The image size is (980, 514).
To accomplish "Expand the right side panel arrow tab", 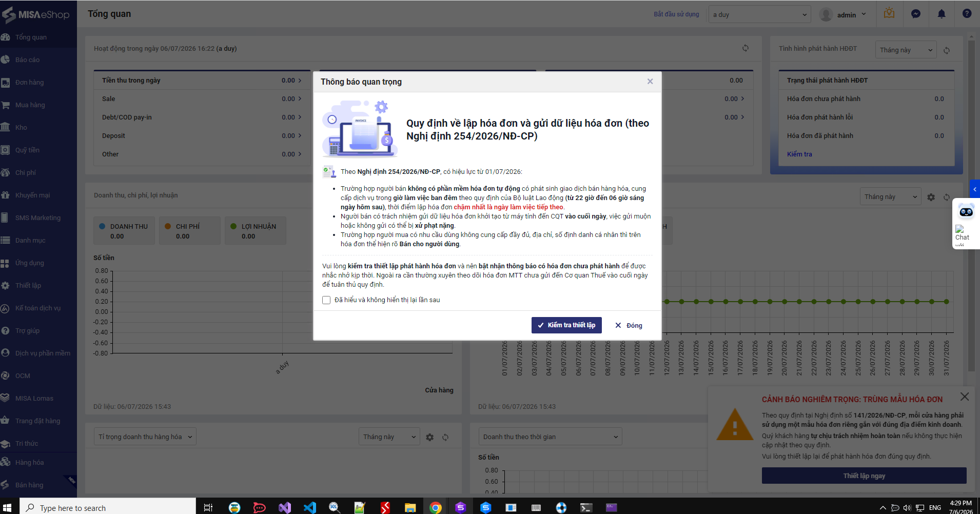I will tap(974, 189).
